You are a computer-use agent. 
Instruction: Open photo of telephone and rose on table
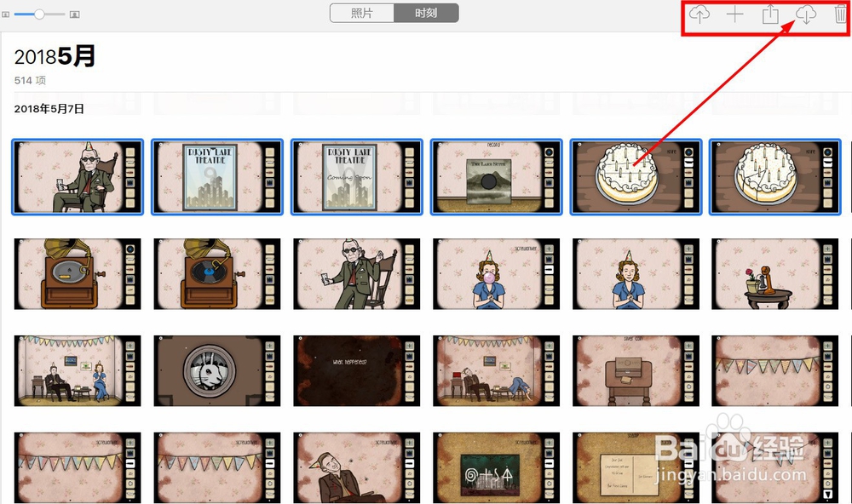(775, 274)
